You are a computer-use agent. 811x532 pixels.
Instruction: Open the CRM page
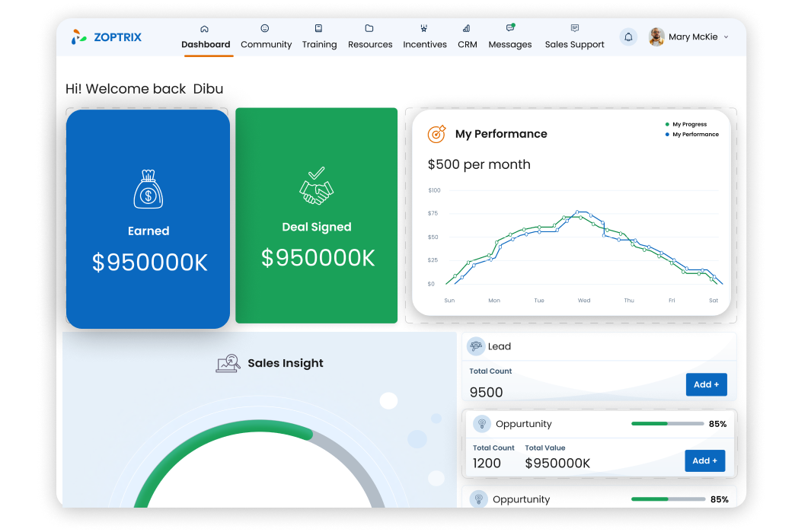pyautogui.click(x=468, y=37)
